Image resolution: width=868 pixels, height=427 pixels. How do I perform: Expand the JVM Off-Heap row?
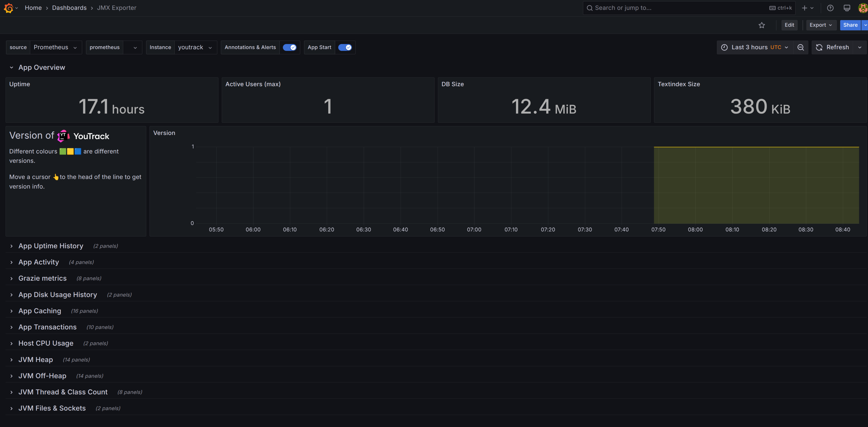click(x=12, y=376)
